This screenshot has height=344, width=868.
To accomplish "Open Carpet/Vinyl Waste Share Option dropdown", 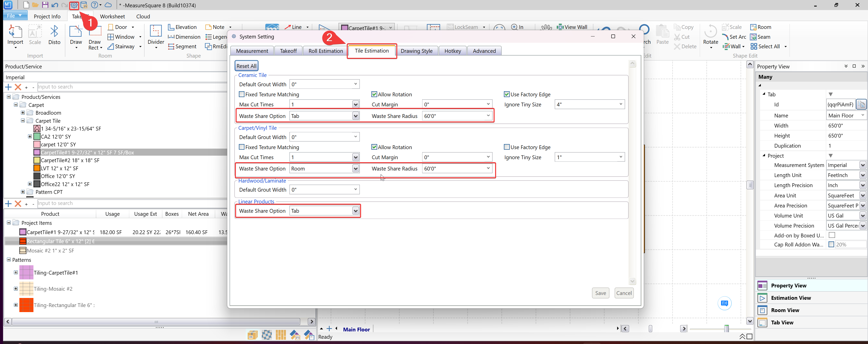I will [356, 168].
